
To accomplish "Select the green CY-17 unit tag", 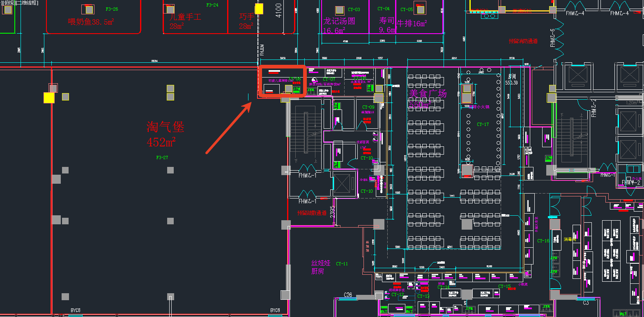I will pos(483,124).
